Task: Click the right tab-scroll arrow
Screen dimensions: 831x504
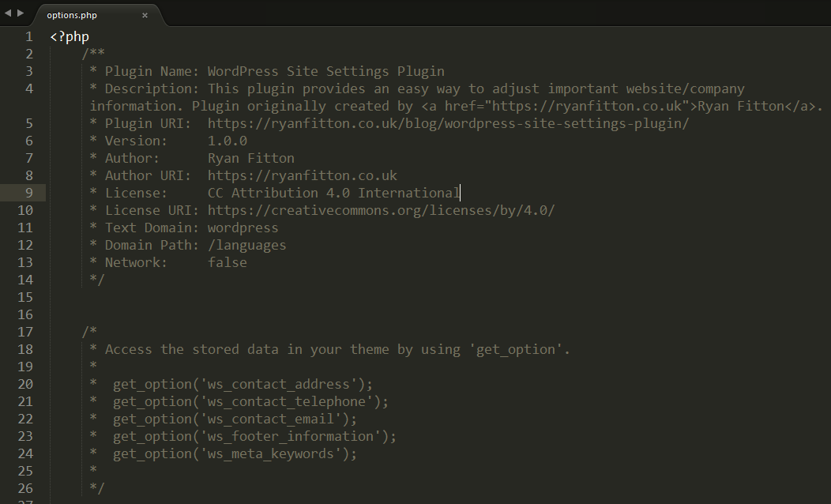Action: pyautogui.click(x=21, y=13)
